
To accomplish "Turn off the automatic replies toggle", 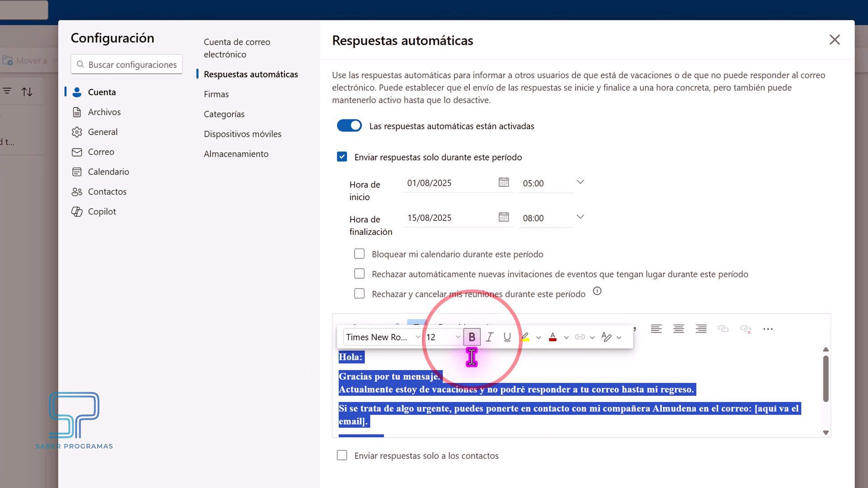I will pyautogui.click(x=349, y=126).
